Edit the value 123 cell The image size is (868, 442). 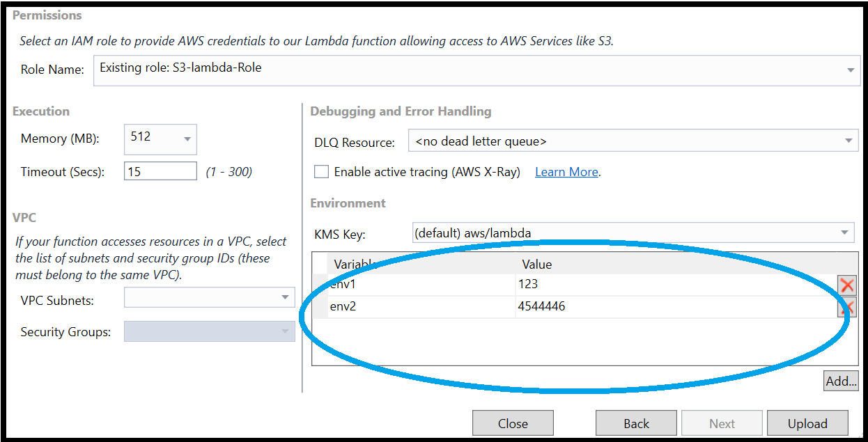[x=674, y=285]
